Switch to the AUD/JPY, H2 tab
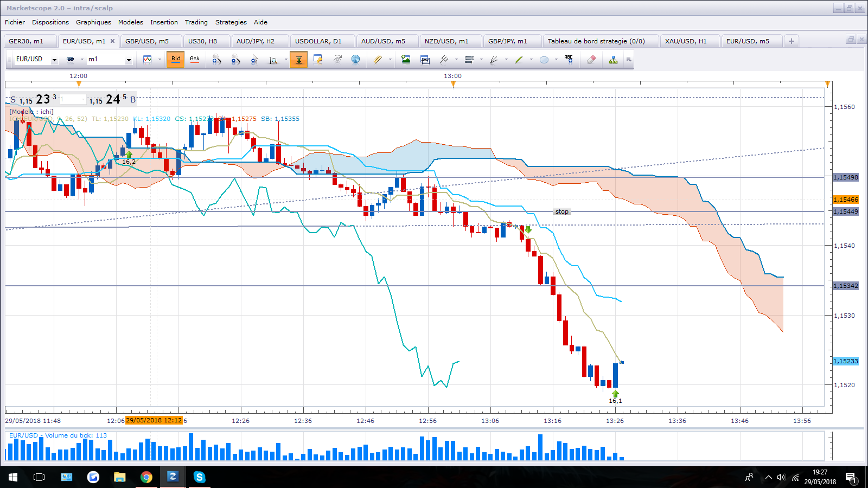Viewport: 868px width, 488px height. [x=260, y=41]
